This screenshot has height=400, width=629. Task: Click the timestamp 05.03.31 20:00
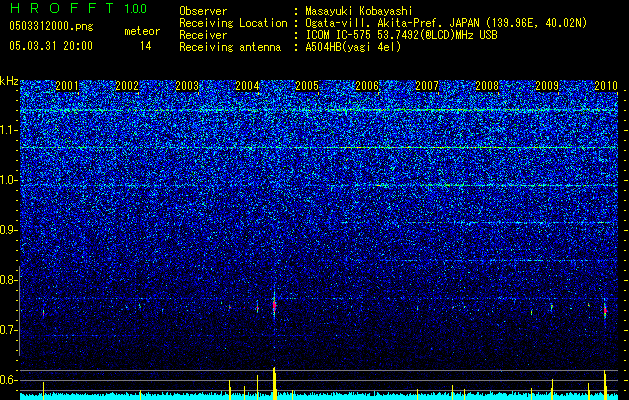coord(51,46)
